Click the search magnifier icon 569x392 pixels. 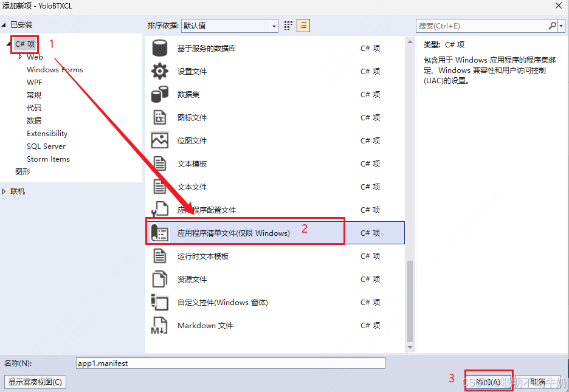(x=552, y=26)
